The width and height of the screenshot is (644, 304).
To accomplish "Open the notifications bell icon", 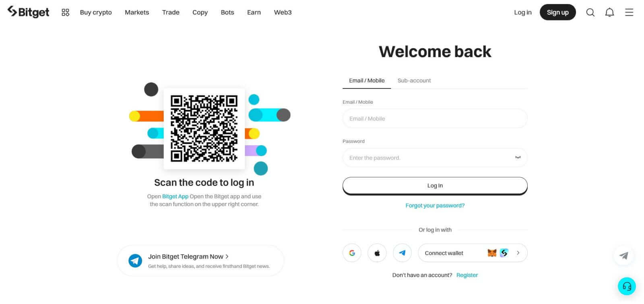I will [609, 12].
